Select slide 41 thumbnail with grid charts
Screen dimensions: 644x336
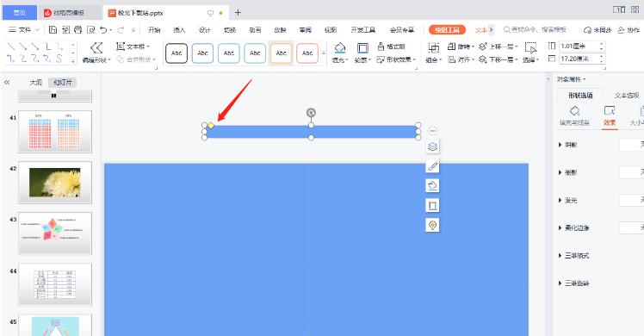(x=54, y=132)
